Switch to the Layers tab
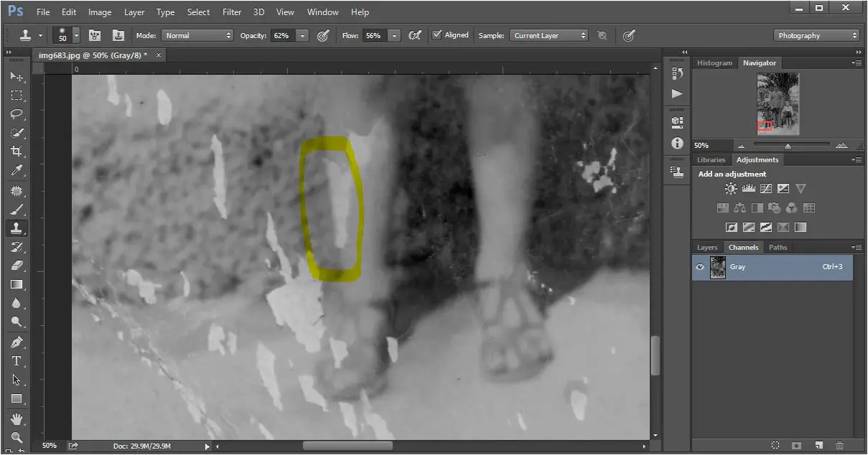868x455 pixels. click(707, 248)
